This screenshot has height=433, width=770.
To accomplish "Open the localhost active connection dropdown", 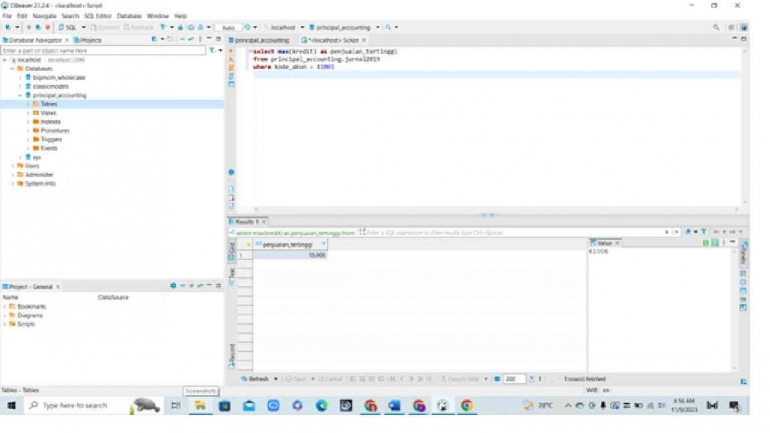I will 302,27.
